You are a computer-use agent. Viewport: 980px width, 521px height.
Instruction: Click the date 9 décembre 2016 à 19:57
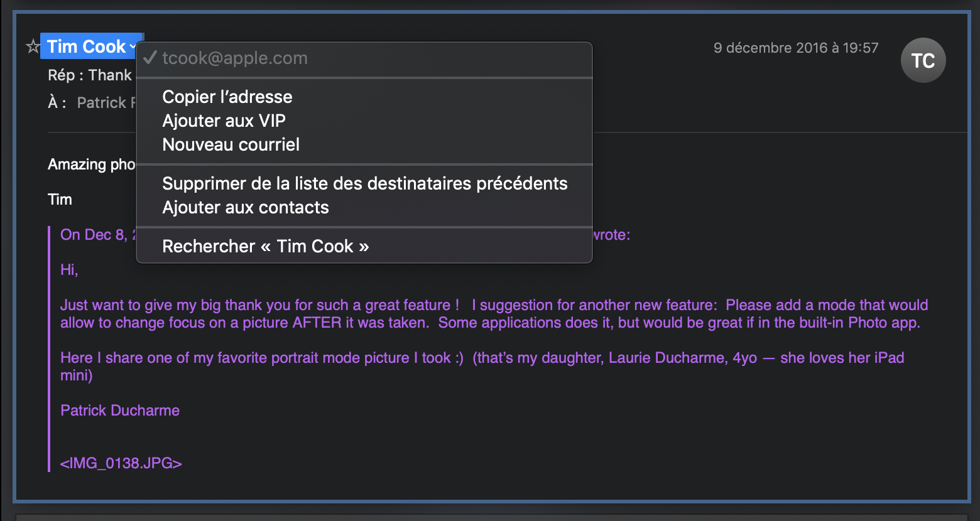pyautogui.click(x=796, y=48)
